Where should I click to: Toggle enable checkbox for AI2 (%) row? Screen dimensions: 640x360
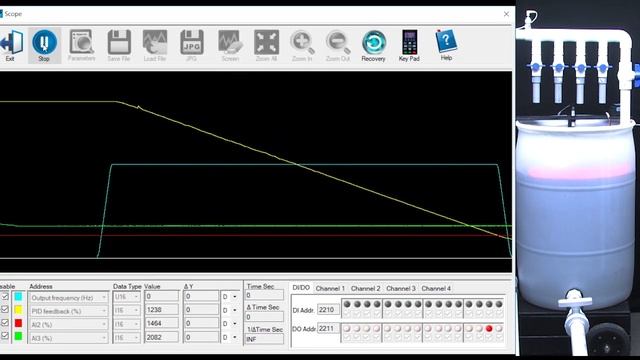(x=5, y=322)
